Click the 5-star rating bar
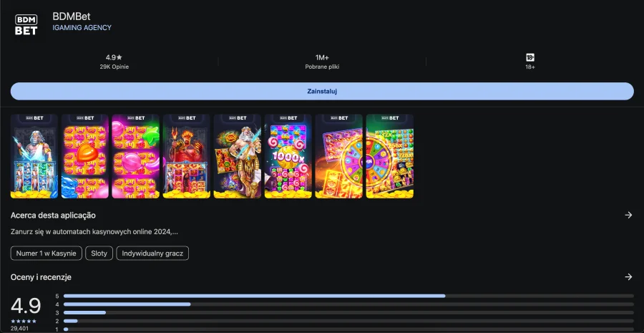This screenshot has height=333, width=644. 348,296
